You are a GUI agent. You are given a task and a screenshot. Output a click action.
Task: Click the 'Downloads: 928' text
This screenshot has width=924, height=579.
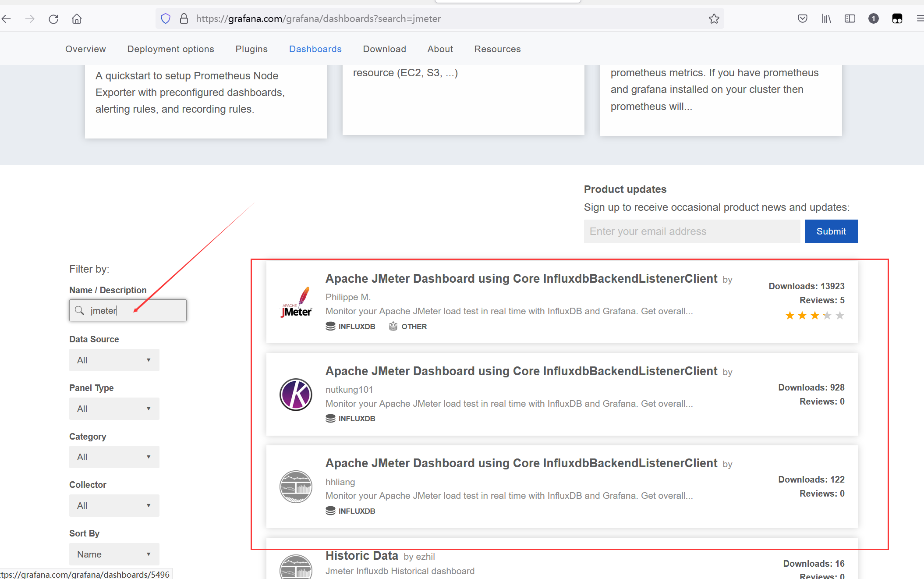pos(811,387)
